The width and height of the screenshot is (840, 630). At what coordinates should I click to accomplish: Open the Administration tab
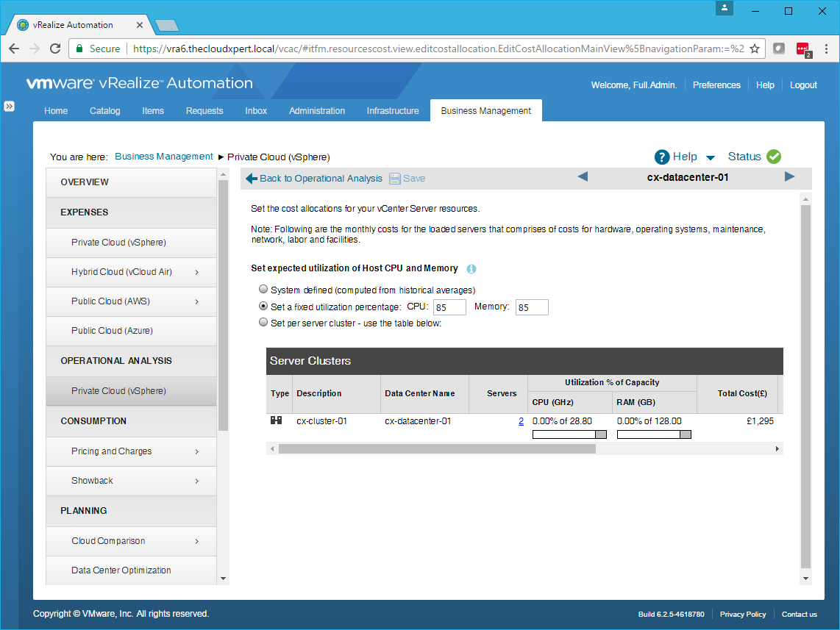(317, 111)
